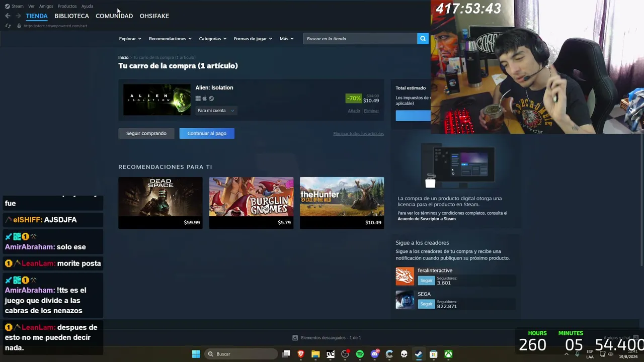
Task: Follow feralinteractive with Seguir button
Action: pos(426,280)
